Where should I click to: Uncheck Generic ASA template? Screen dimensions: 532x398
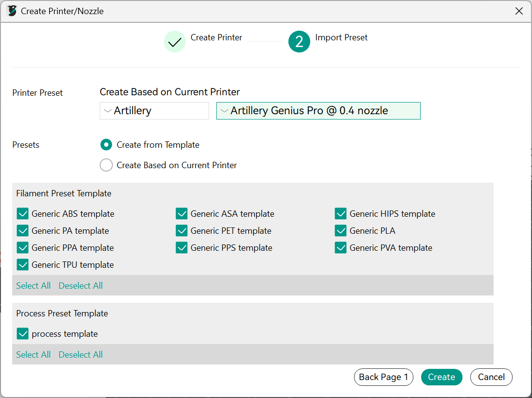(x=181, y=213)
